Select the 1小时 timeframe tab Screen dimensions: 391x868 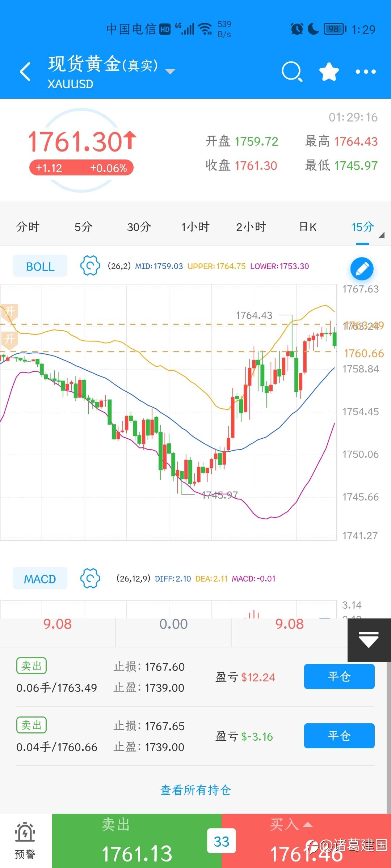(x=195, y=227)
